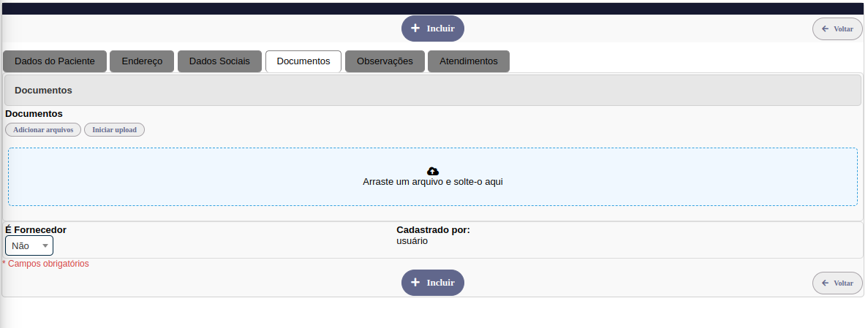Open the Endereço tab
Image resolution: width=868 pixels, height=328 pixels.
click(142, 61)
